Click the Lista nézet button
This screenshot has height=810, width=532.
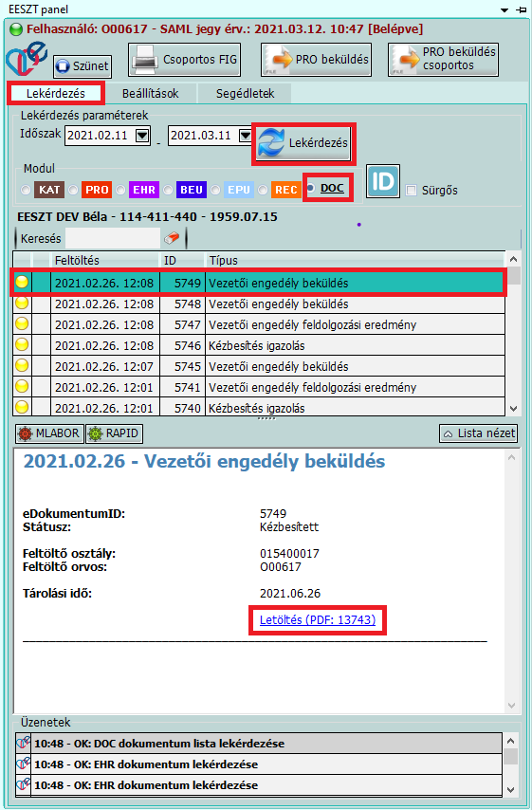coord(478,433)
